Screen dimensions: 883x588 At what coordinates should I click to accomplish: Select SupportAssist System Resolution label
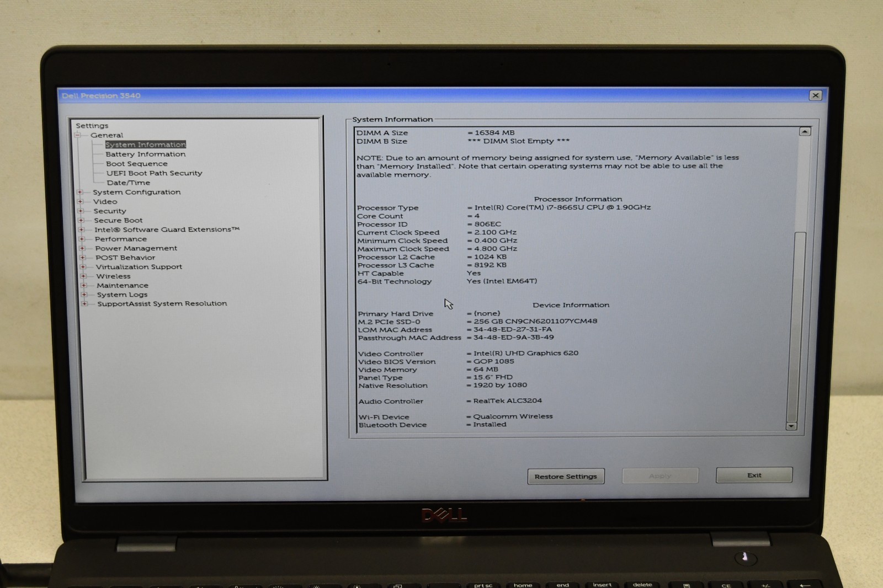point(162,304)
